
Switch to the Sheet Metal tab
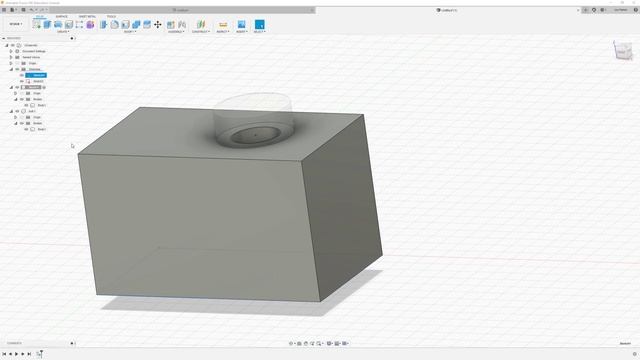(87, 16)
